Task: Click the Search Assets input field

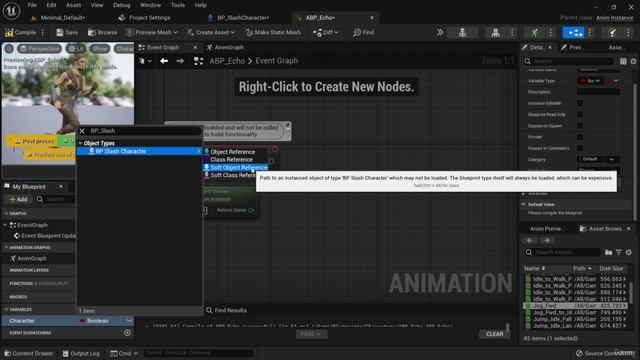Action: click(562, 252)
